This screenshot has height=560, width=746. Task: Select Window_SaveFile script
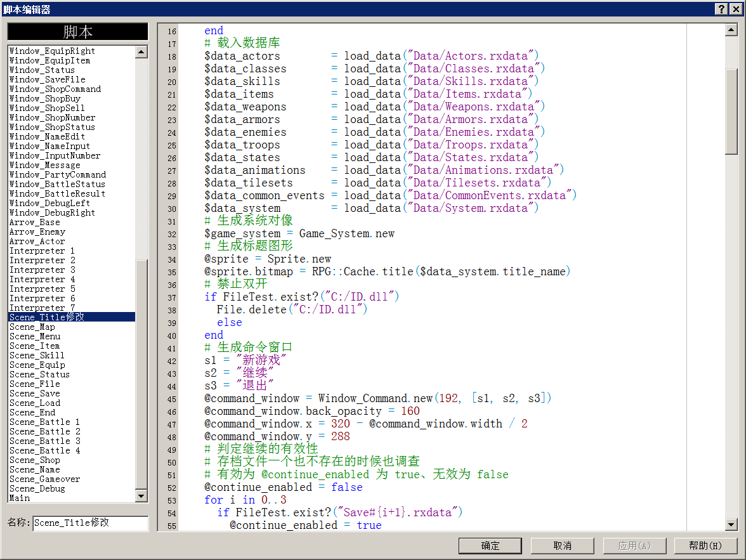coord(72,79)
